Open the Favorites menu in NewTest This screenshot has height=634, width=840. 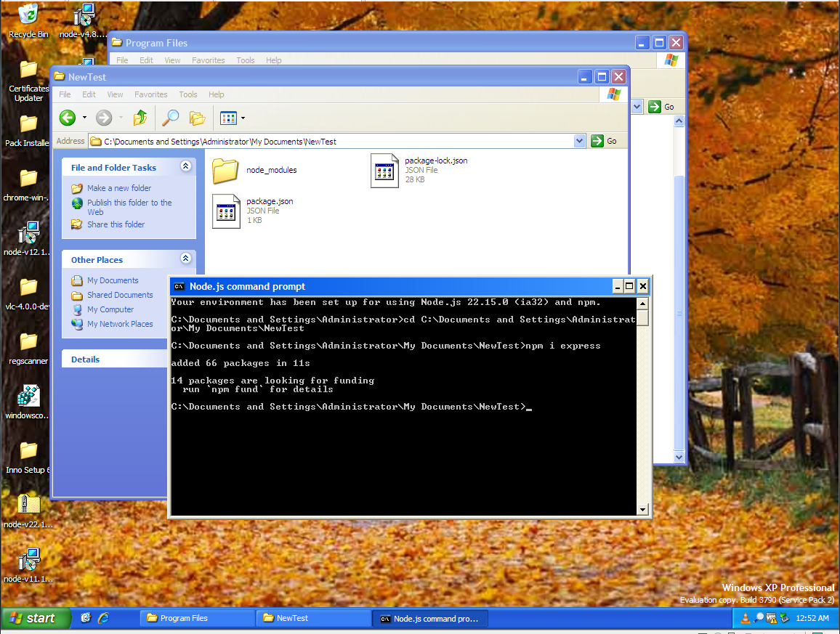[151, 94]
